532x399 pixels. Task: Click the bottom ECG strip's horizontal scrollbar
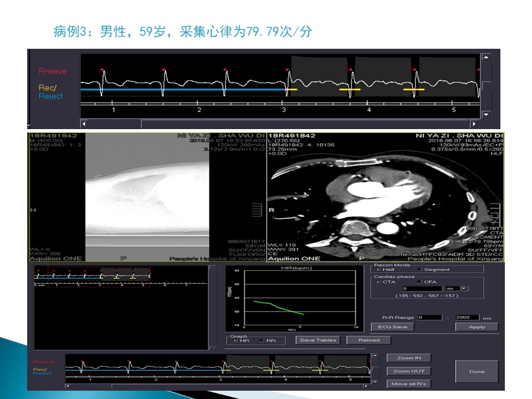217,386
